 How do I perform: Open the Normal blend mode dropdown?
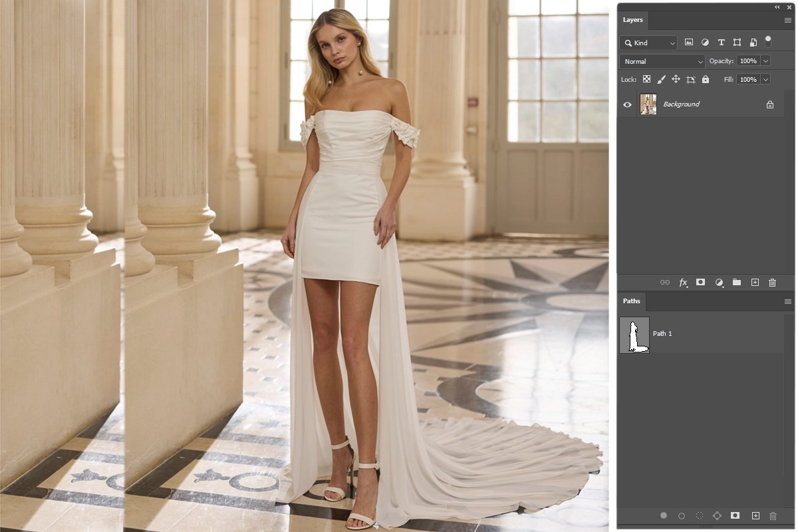(662, 61)
